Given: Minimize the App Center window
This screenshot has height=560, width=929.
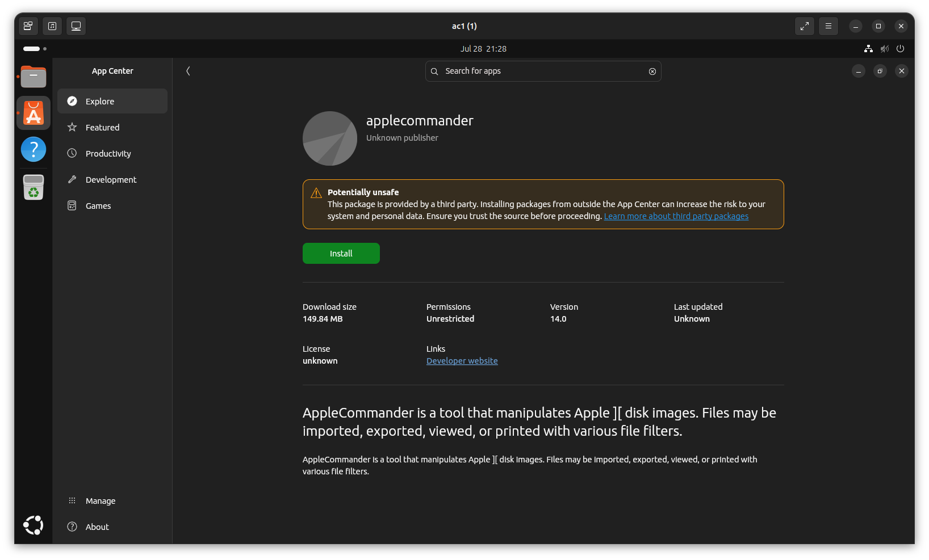Looking at the screenshot, I should click(x=859, y=71).
